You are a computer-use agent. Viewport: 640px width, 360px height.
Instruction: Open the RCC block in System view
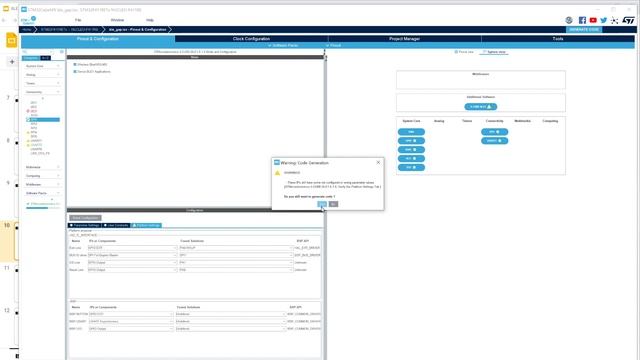click(411, 158)
